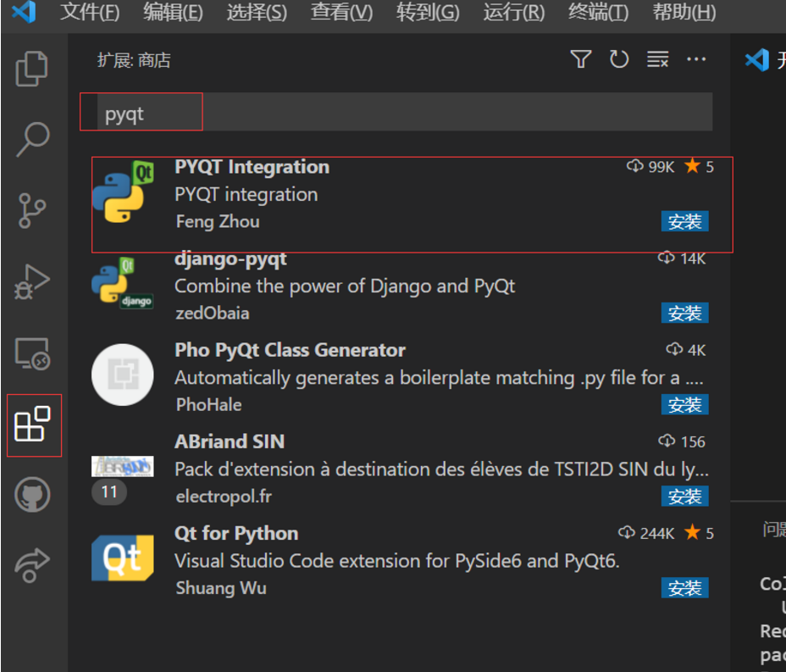Screen dimensions: 786x672
Task: Click the PYQT Integration Python-Qt logo
Action: tap(123, 192)
